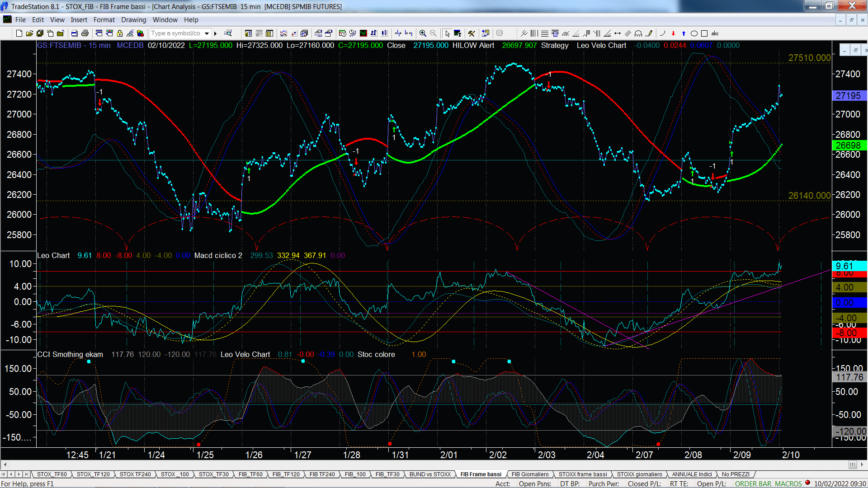This screenshot has width=868, height=488.
Task: Select the red down arrow tool
Action: coord(673,33)
